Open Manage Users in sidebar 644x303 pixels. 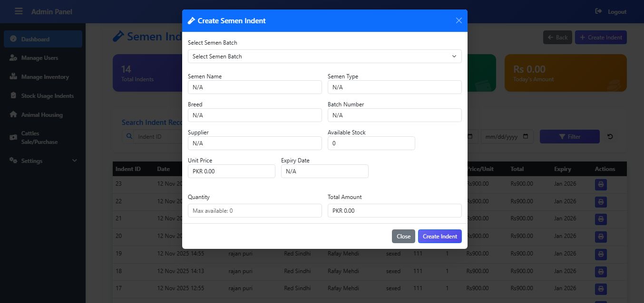(x=39, y=58)
